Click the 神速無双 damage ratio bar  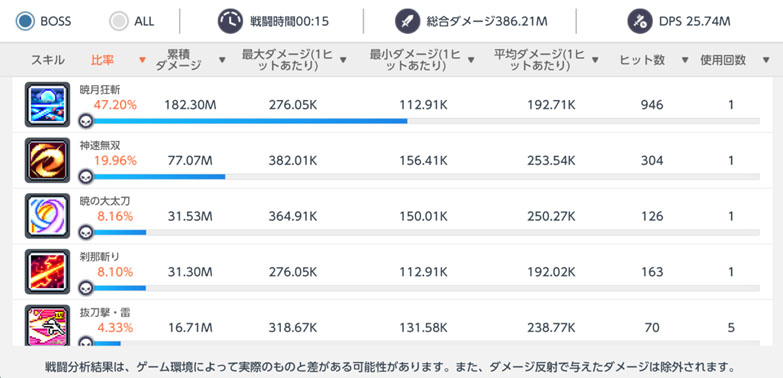(426, 176)
